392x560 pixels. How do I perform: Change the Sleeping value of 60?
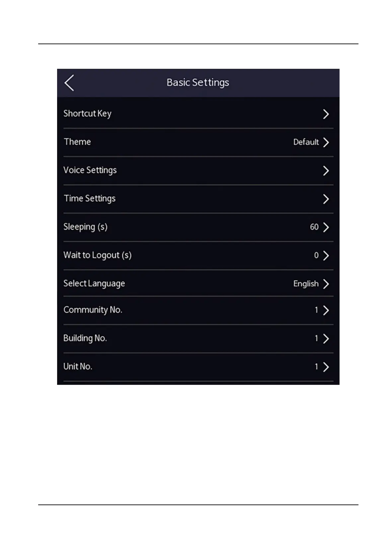pyautogui.click(x=314, y=227)
